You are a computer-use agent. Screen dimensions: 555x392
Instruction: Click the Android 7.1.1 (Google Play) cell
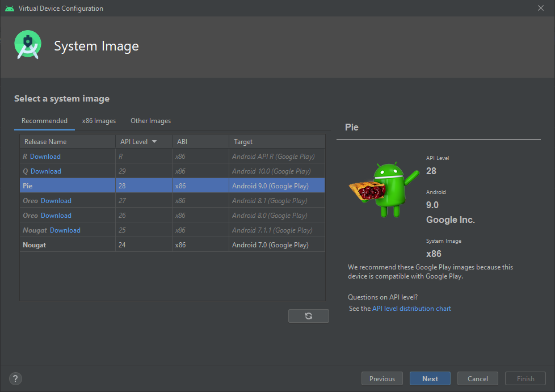point(277,230)
